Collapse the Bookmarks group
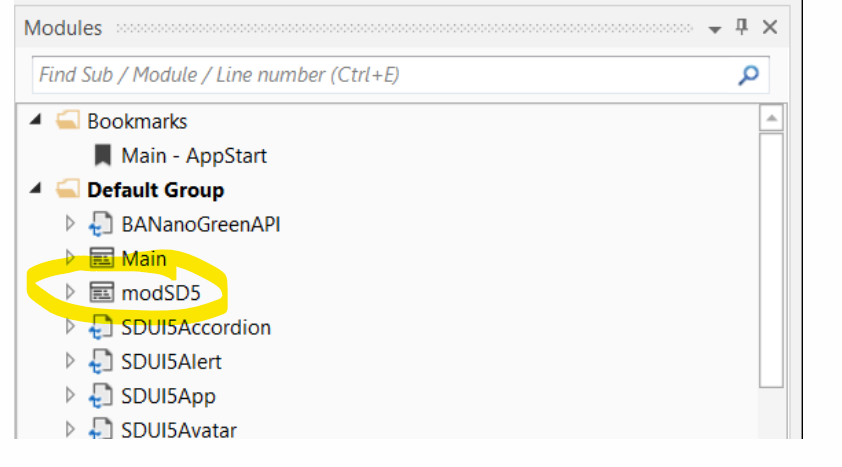This screenshot has width=842, height=467. pyautogui.click(x=36, y=121)
